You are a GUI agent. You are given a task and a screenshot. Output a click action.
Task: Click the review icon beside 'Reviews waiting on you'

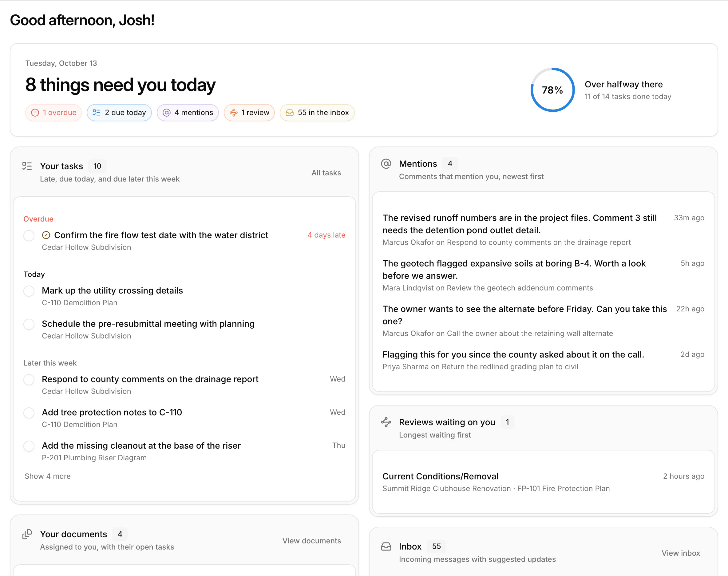tap(386, 422)
